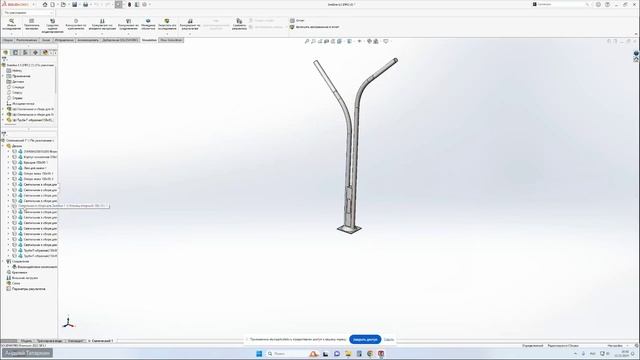The width and height of the screenshot is (640, 360).
Task: Open the configuration combo box in title area
Action: pos(29,13)
